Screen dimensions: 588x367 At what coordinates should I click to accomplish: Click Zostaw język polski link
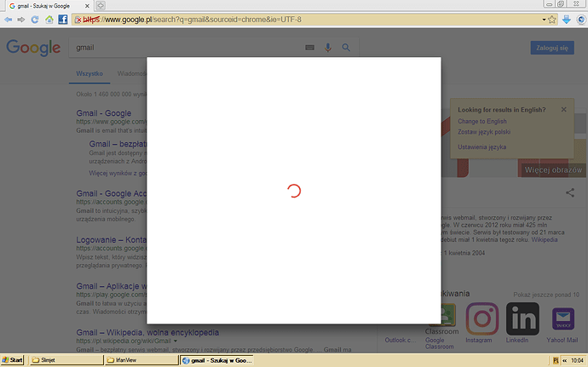point(484,132)
